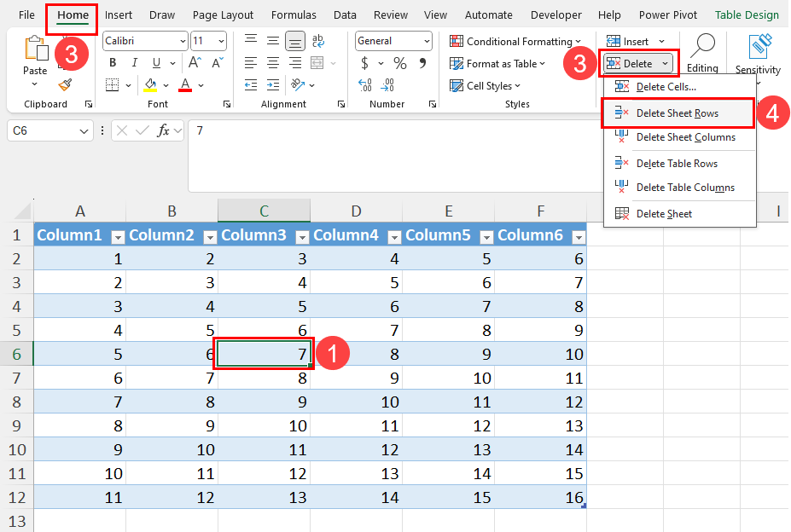Increase indent
791x532 pixels.
point(273,84)
